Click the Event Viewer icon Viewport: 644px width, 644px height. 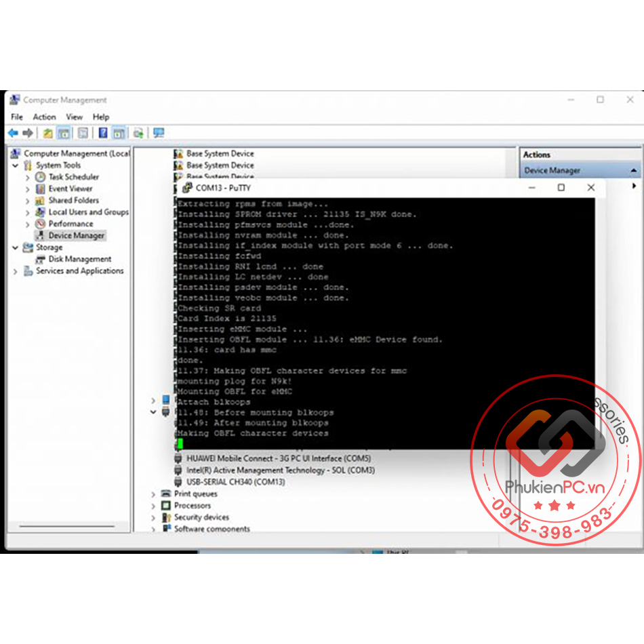click(40, 189)
